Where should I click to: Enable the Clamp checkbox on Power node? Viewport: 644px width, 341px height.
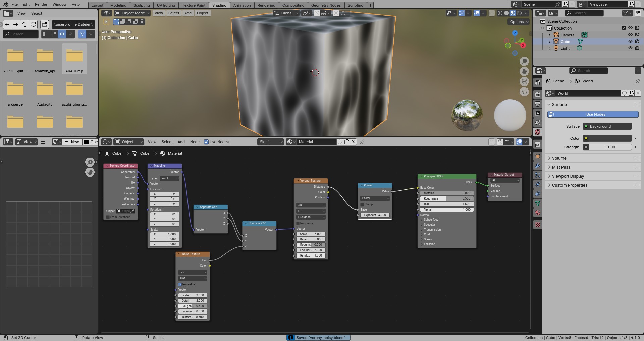[x=362, y=204]
